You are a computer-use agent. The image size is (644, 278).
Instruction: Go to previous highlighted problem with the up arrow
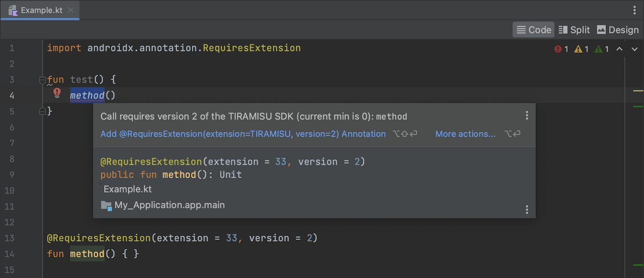coord(620,49)
